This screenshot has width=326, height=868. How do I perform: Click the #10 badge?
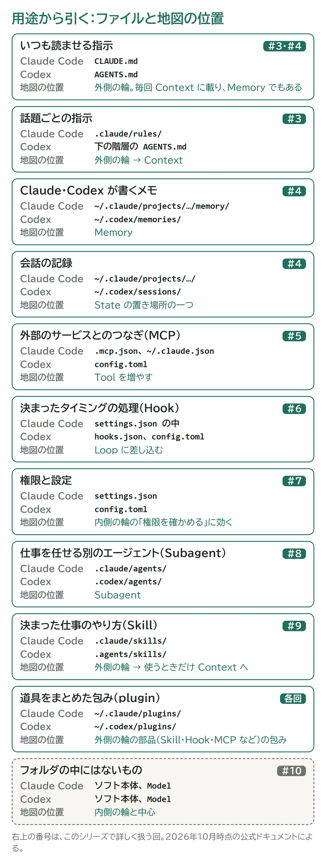pyautogui.click(x=291, y=771)
